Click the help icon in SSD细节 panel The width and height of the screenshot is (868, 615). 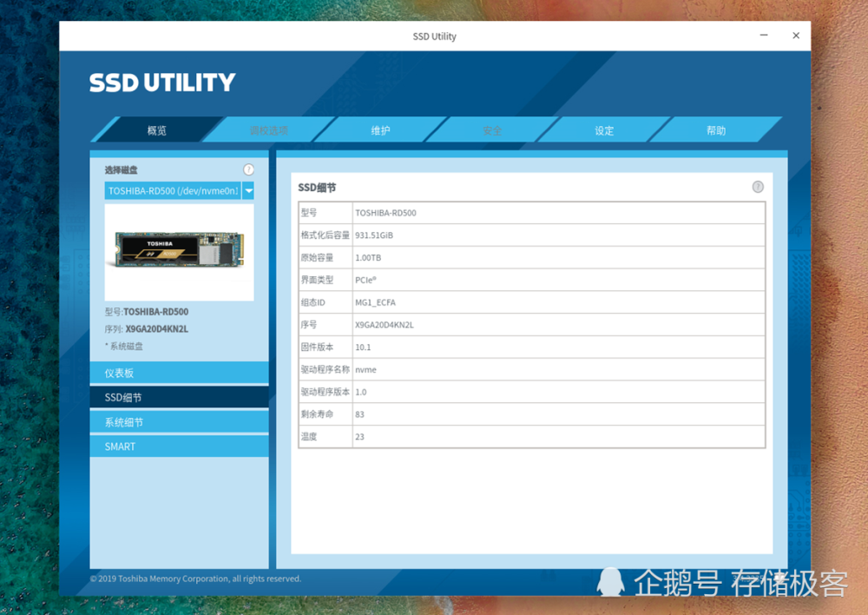tap(758, 188)
